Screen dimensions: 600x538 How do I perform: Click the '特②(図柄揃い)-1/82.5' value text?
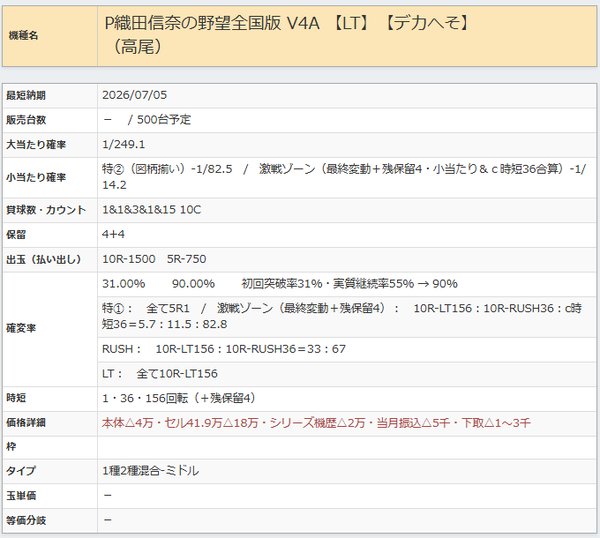167,169
